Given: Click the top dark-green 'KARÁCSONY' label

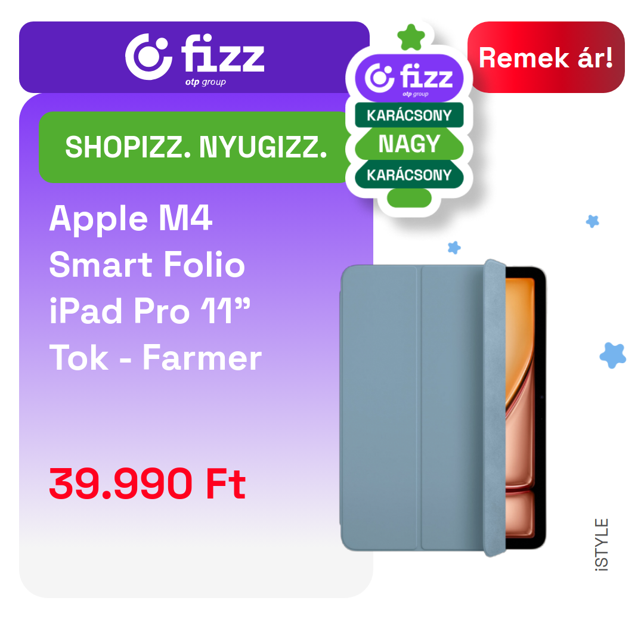Looking at the screenshot, I should coord(409,115).
